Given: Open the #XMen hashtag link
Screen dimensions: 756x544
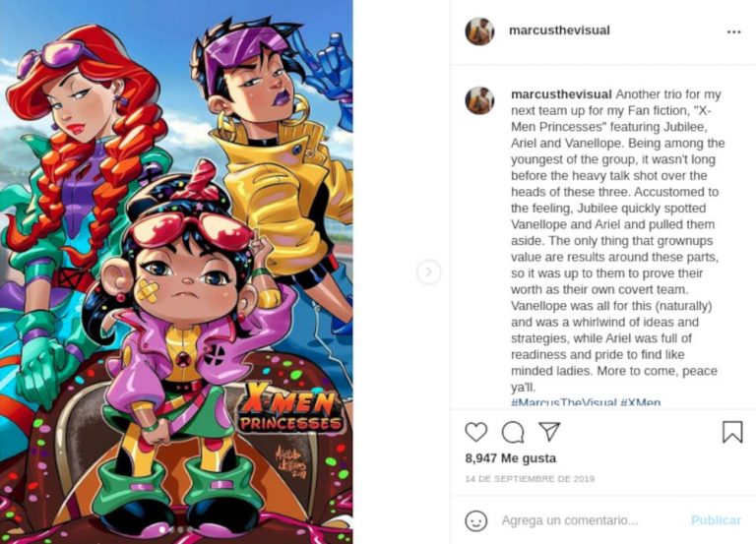Looking at the screenshot, I should [x=640, y=402].
